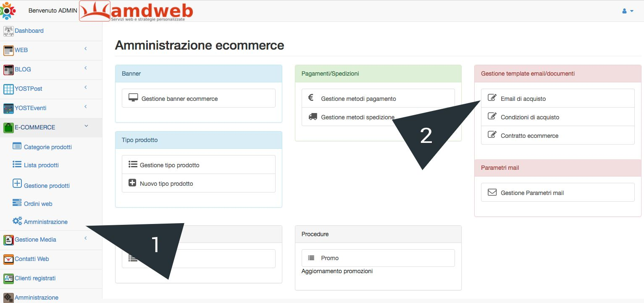Click the monitor icon for Gestione banner ecommerce
Image resolution: width=644 pixels, height=303 pixels.
133,98
